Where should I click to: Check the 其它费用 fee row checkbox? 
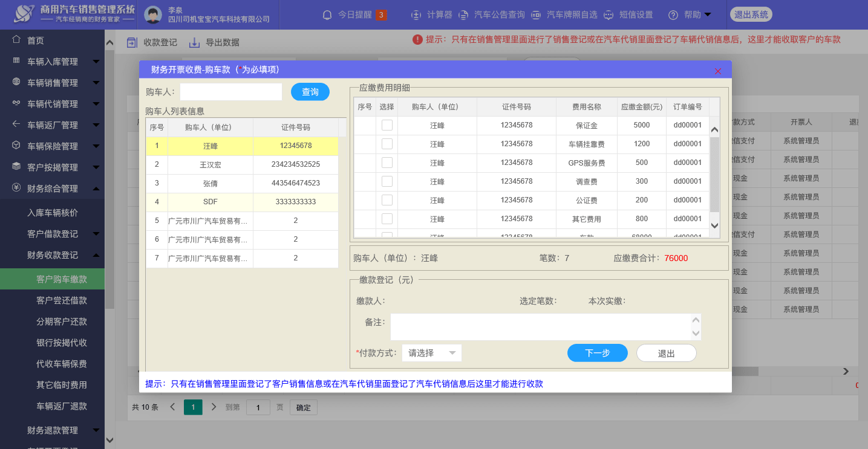pos(387,219)
